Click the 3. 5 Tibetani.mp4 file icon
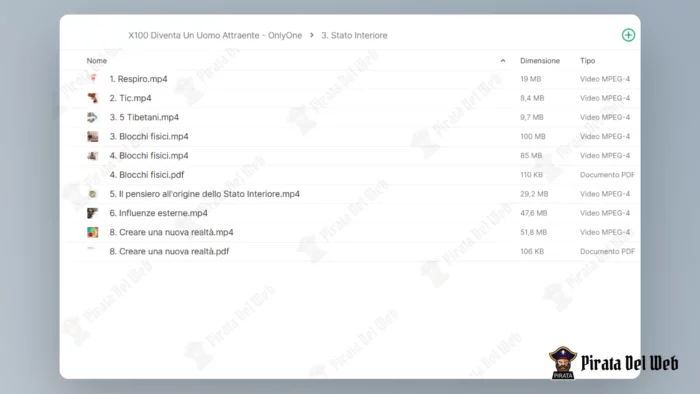Screen dimensions: 700x394 pyautogui.click(x=93, y=117)
